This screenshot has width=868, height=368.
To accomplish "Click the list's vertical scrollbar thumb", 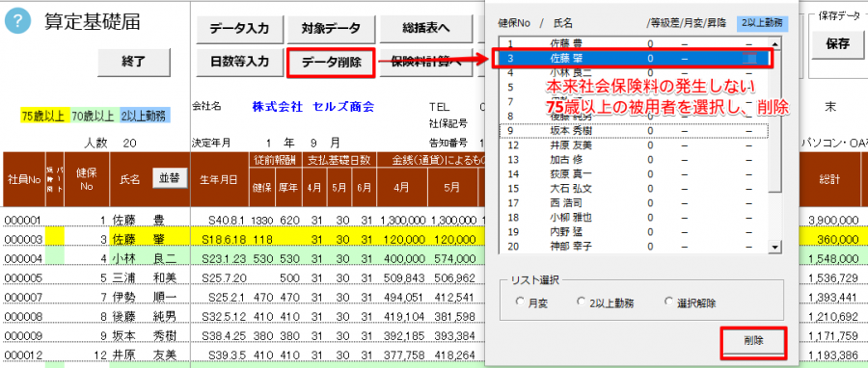I will click(x=775, y=118).
